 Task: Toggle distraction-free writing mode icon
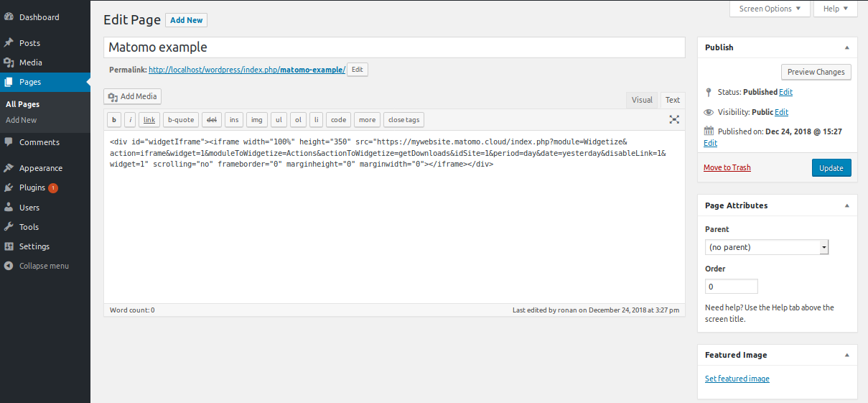(674, 120)
